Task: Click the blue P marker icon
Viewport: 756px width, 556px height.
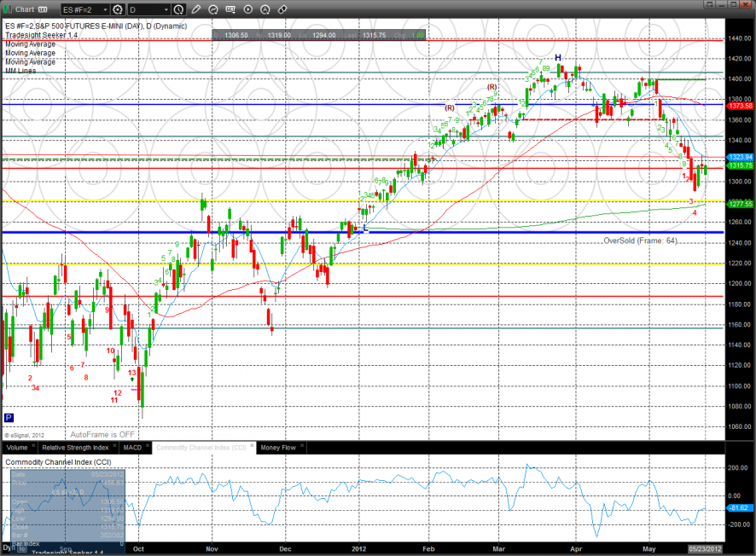Action: pyautogui.click(x=9, y=418)
